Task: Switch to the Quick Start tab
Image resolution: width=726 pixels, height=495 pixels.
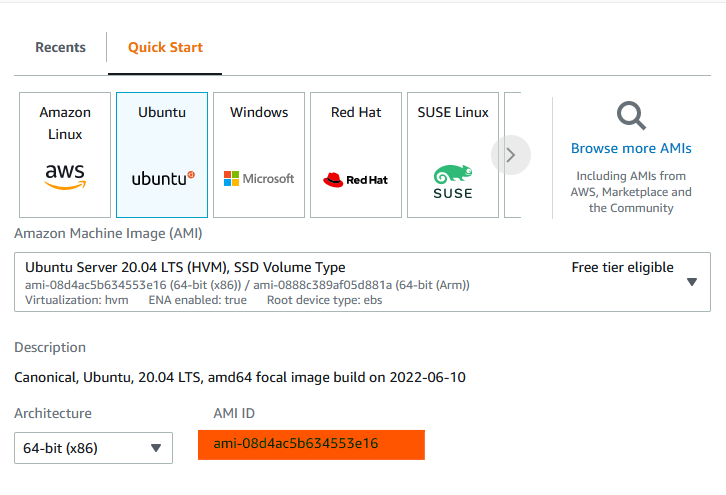Action: (165, 47)
